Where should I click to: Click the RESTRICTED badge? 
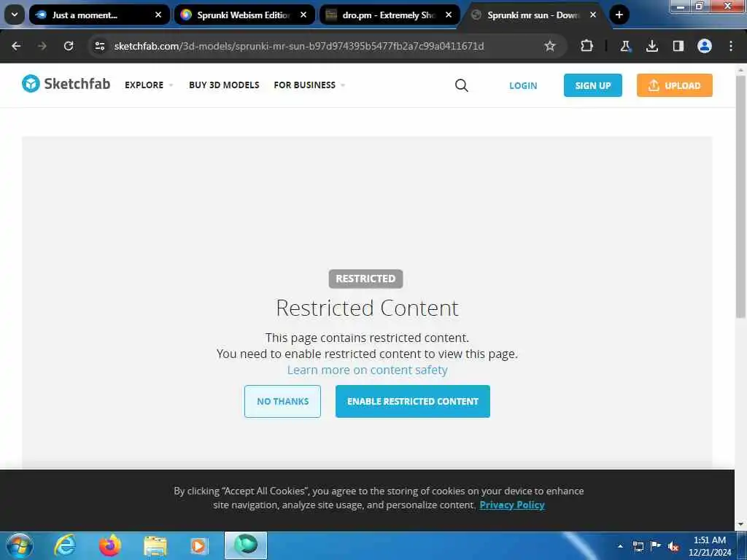coord(365,279)
